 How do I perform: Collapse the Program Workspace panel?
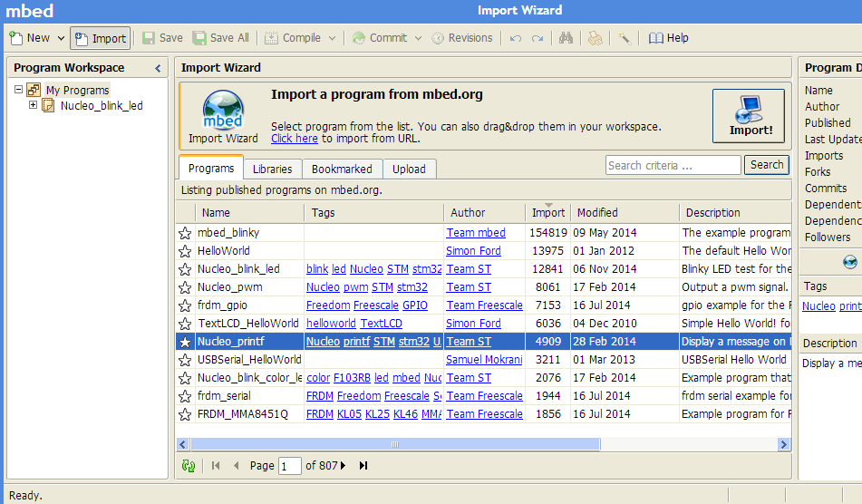click(158, 68)
